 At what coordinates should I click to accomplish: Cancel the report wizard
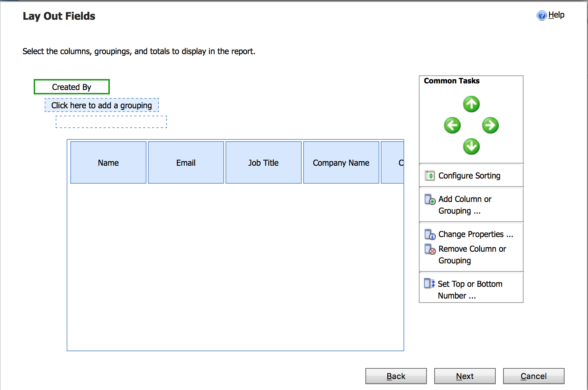(x=534, y=376)
